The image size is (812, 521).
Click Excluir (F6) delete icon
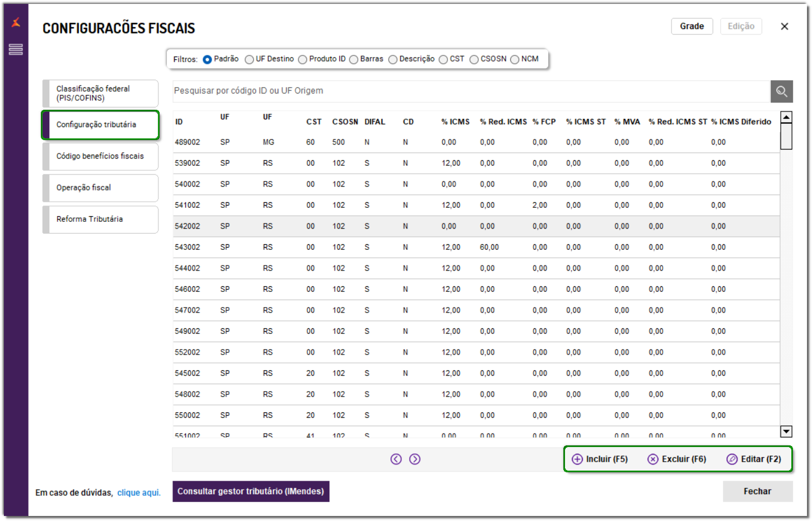pos(653,459)
